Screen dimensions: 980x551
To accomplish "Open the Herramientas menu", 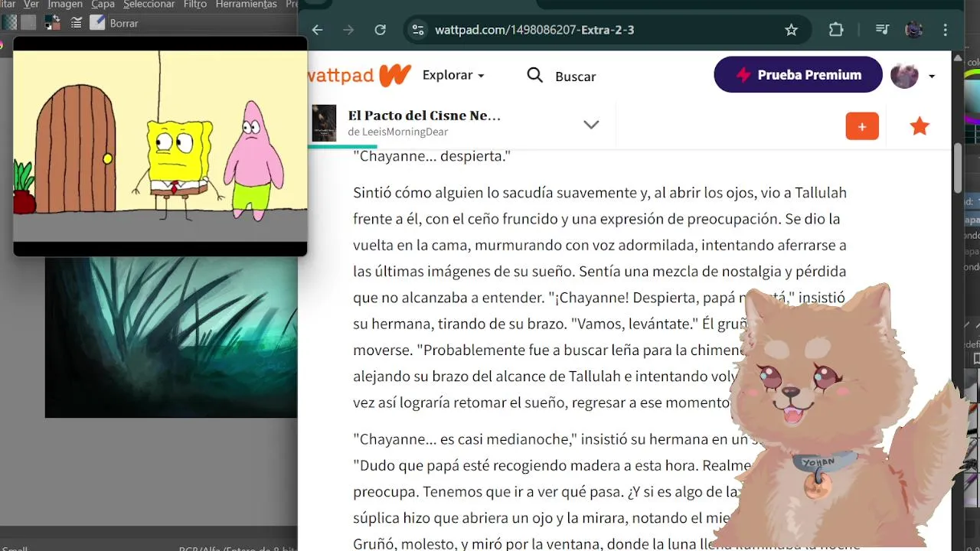I will 246,5.
